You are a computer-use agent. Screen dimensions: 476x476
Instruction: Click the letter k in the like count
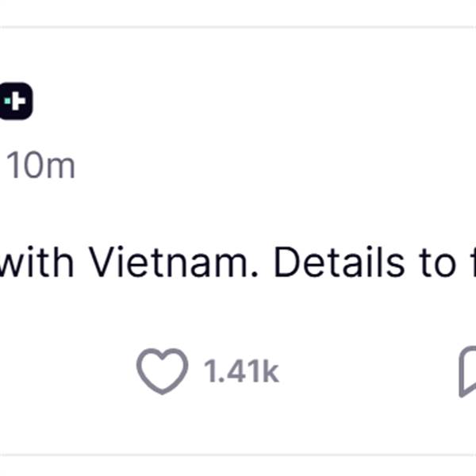point(271,370)
